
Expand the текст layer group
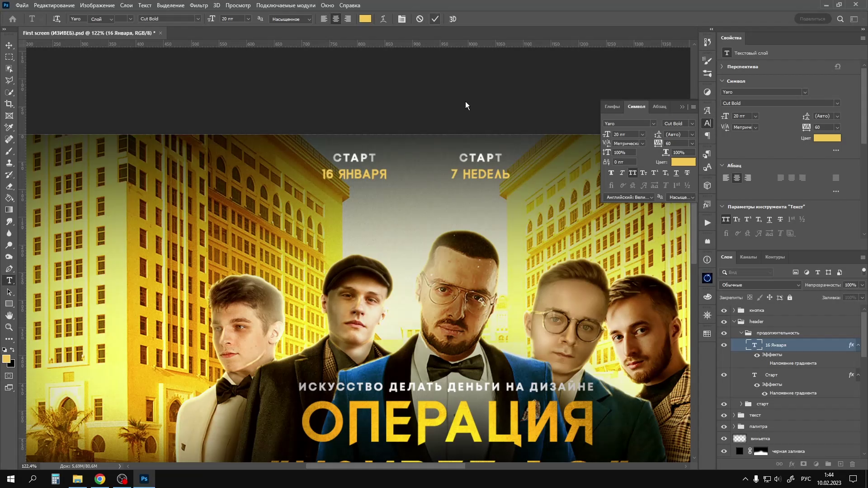(x=734, y=415)
